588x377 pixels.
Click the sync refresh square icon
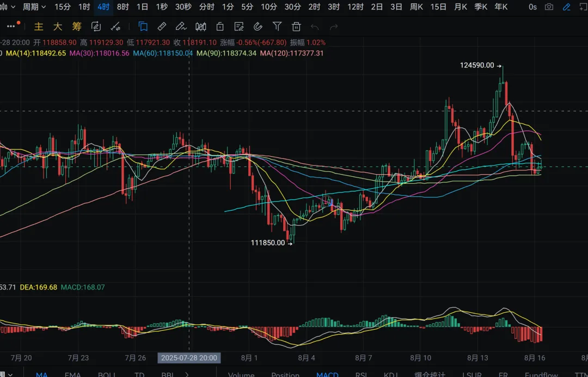(x=96, y=26)
